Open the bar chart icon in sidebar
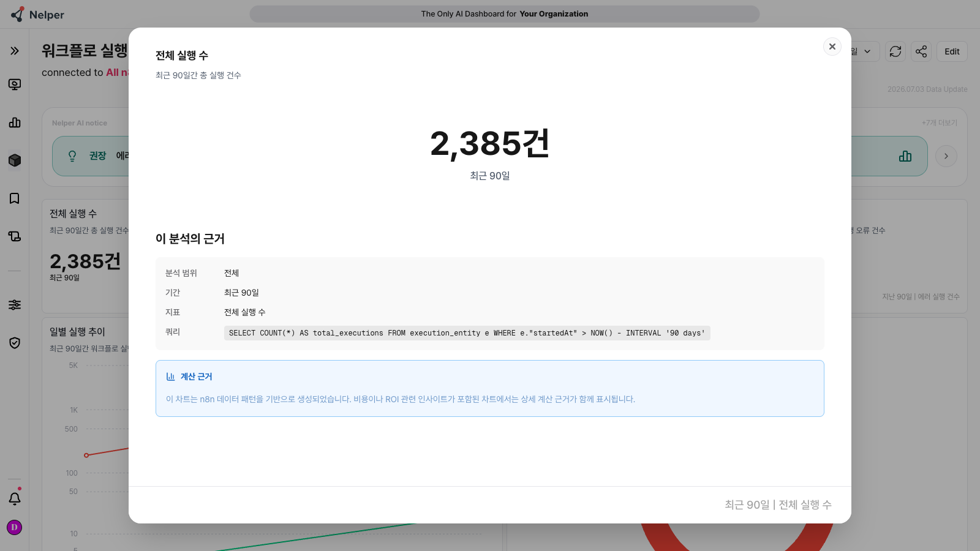The image size is (980, 551). (x=15, y=122)
